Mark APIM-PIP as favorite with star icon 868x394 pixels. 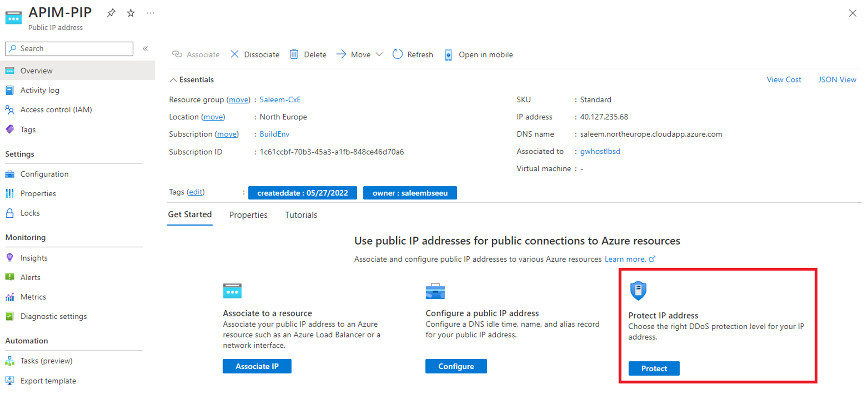(x=131, y=13)
